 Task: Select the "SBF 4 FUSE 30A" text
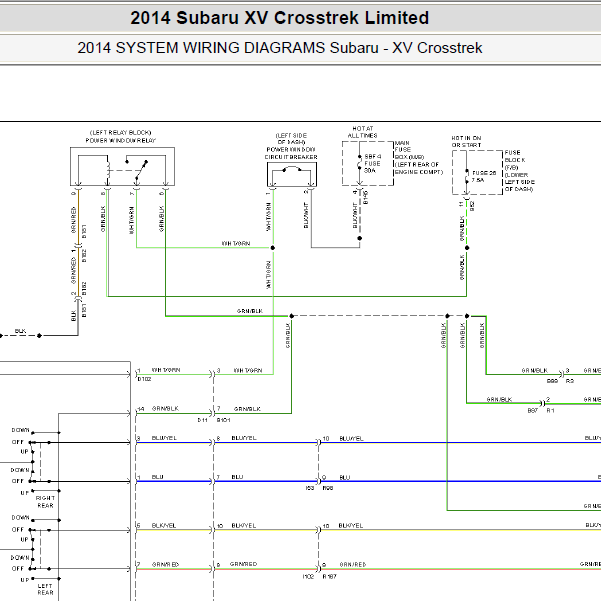coord(373,164)
